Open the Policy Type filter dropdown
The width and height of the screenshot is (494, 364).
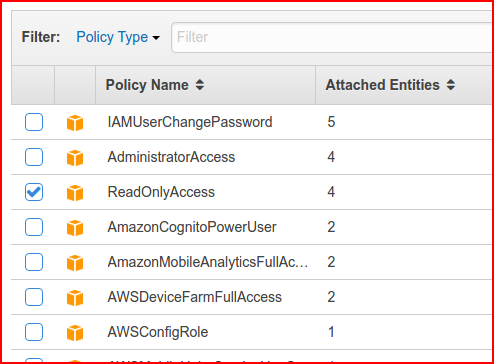[118, 37]
